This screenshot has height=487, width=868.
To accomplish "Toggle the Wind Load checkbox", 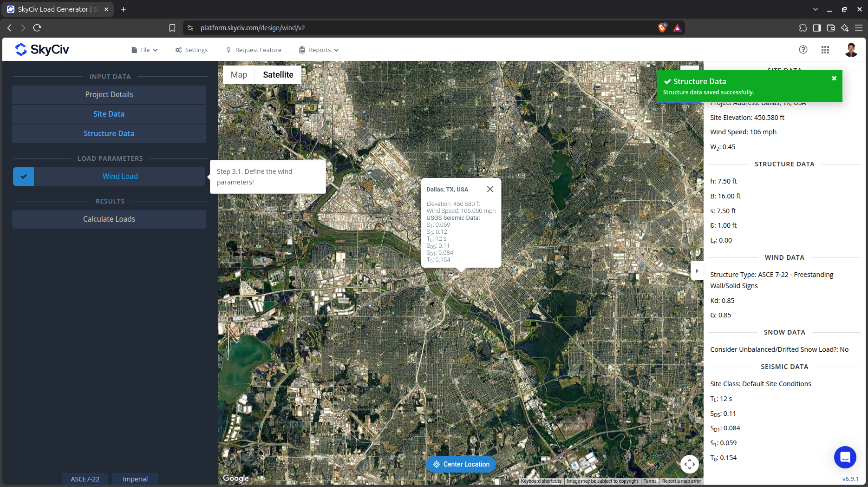I will 24,177.
